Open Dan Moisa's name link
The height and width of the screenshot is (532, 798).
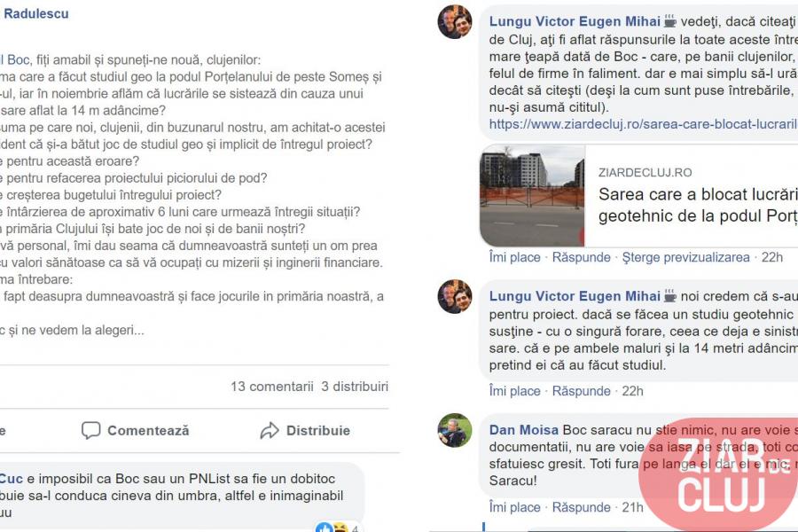(x=524, y=430)
